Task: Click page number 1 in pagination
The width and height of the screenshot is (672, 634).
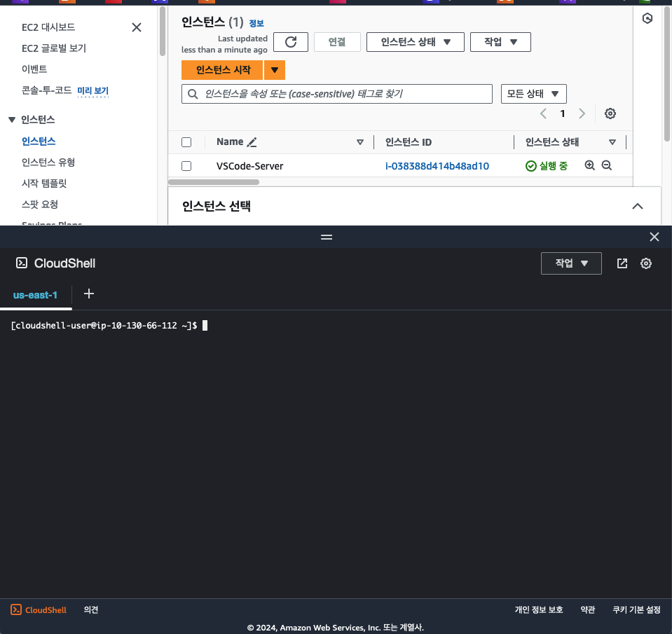Action: click(x=562, y=113)
